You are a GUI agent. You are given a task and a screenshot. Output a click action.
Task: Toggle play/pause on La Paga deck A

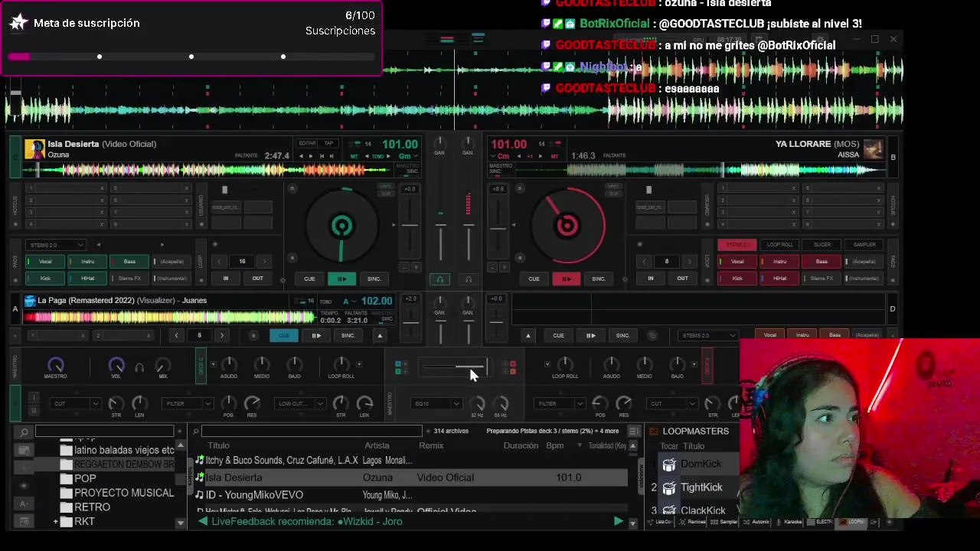coord(315,335)
